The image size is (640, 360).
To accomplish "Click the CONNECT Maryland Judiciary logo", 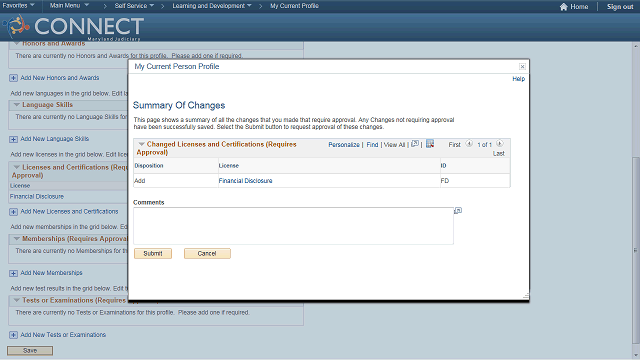I will pos(73,27).
